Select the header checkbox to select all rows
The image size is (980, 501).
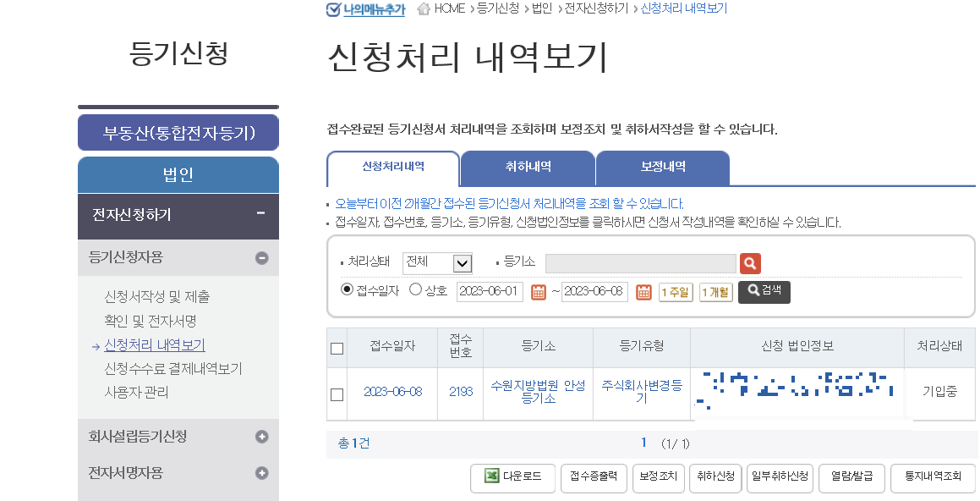336,349
